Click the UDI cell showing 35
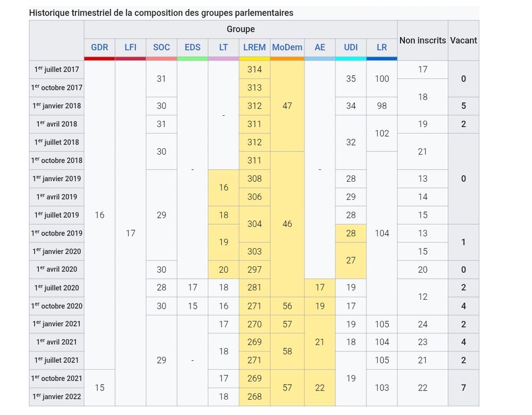Image resolution: width=532 pixels, height=415 pixels. [x=351, y=79]
